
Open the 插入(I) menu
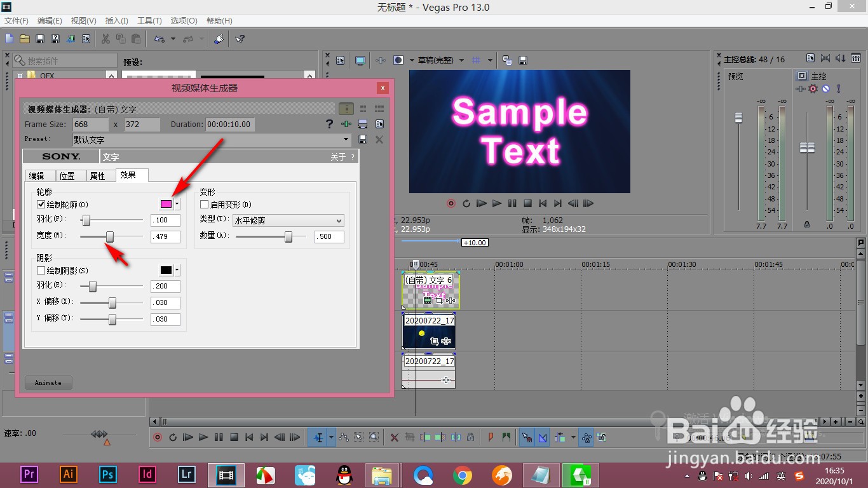pos(116,21)
